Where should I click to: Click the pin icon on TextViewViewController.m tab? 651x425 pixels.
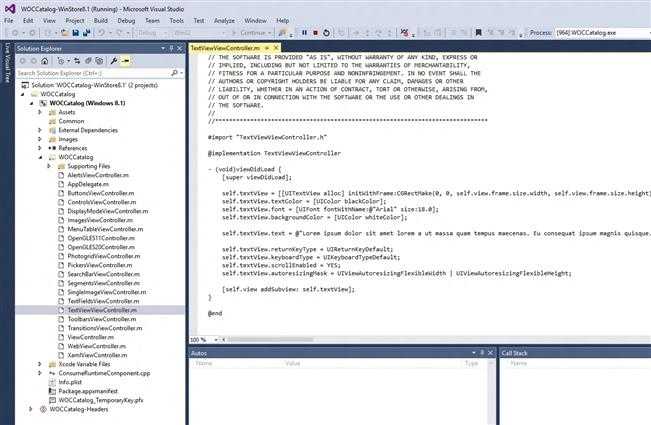coord(267,48)
